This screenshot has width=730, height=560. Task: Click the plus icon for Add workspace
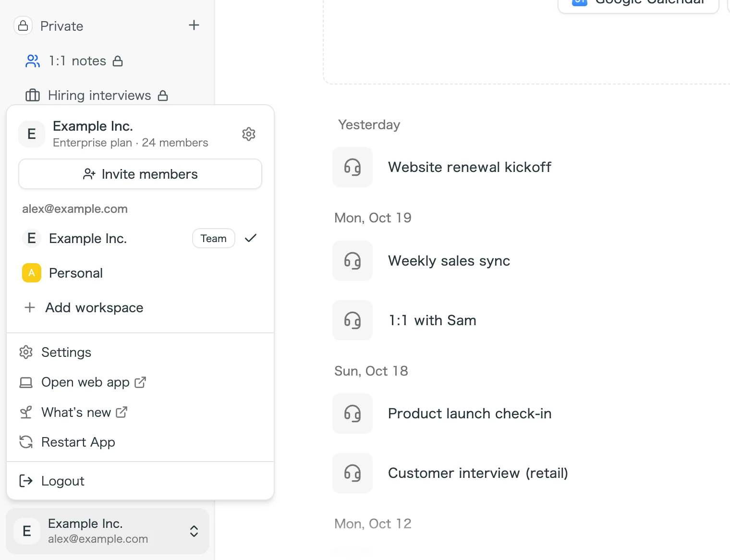(30, 307)
